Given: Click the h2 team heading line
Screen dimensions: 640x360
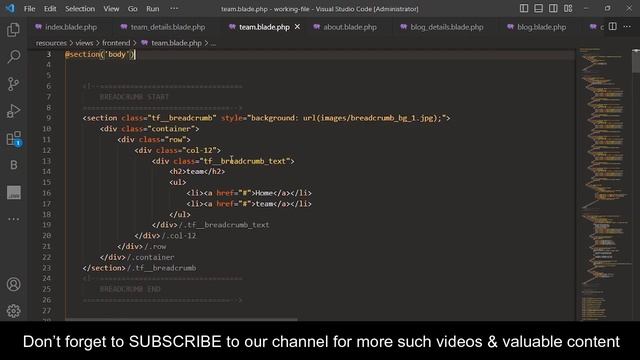Looking at the screenshot, I should tap(197, 171).
